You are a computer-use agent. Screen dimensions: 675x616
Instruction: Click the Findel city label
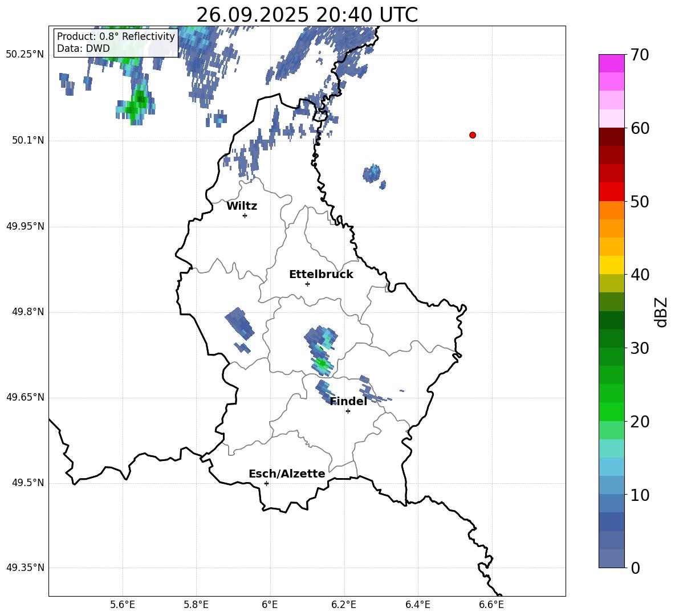coord(348,401)
